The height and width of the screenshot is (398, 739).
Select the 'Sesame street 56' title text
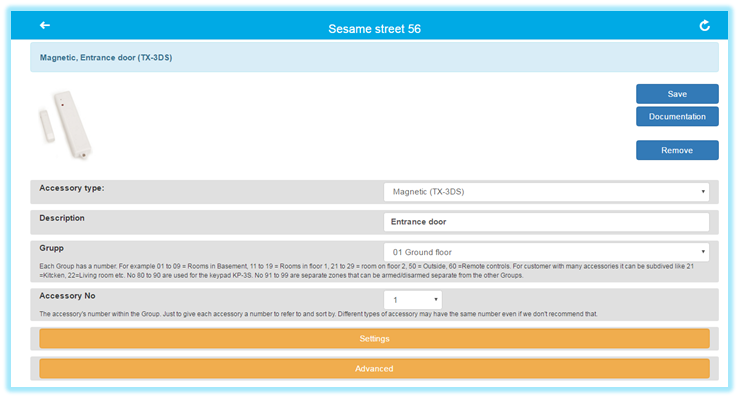[x=374, y=29]
